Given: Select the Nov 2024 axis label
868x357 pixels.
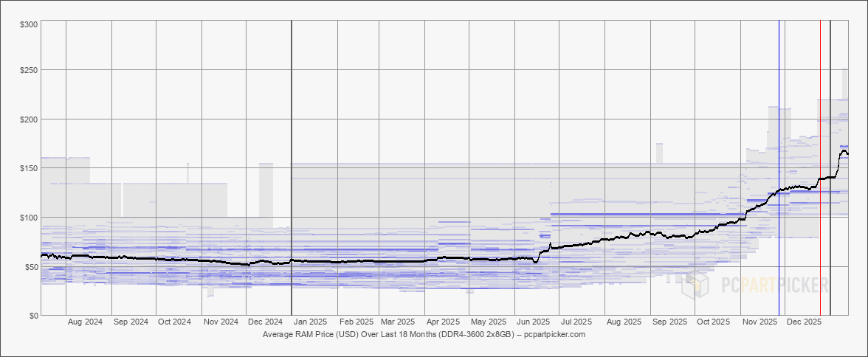Looking at the screenshot, I should (x=220, y=322).
